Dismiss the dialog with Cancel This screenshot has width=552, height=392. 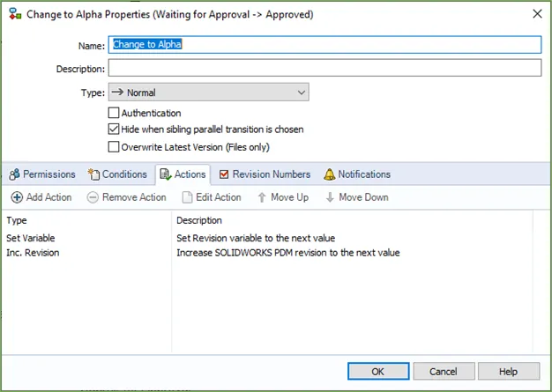coord(444,371)
